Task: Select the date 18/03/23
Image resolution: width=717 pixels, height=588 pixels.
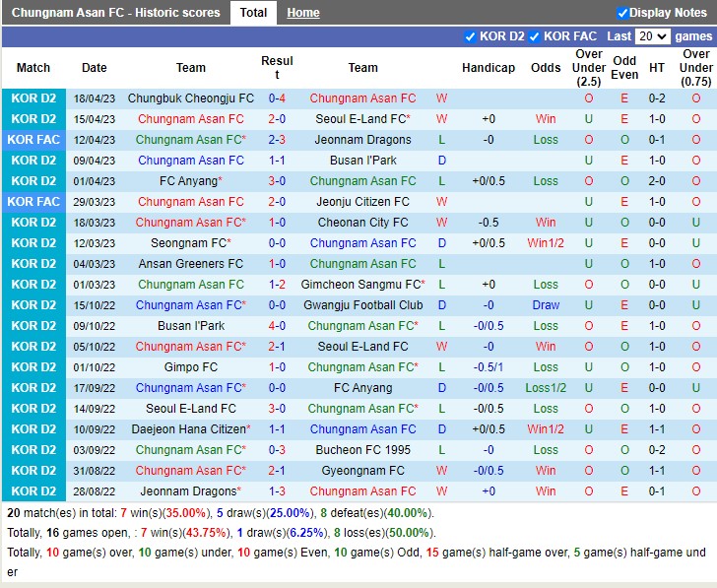Action: coord(95,224)
